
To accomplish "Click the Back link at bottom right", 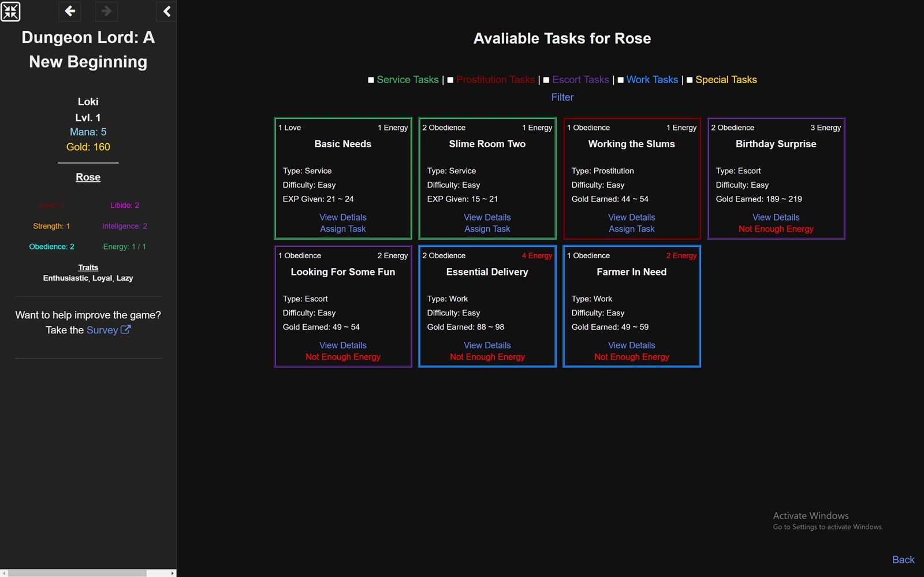I will point(903,560).
